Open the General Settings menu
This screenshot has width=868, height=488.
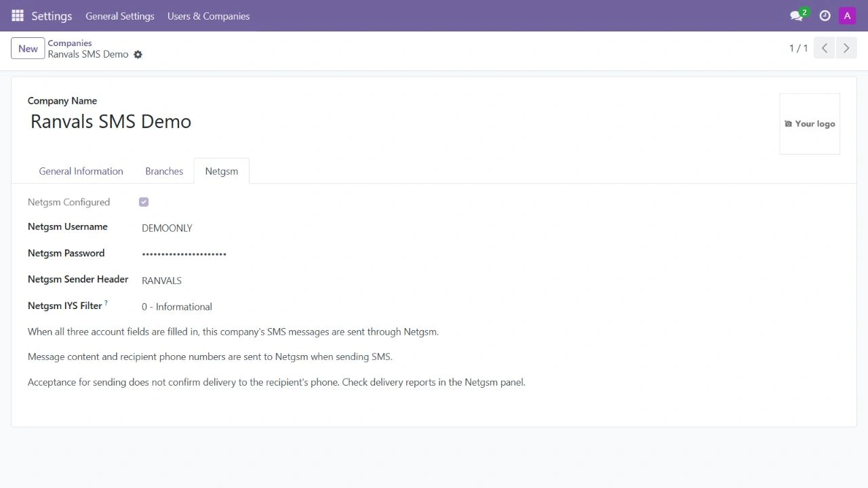coord(120,16)
